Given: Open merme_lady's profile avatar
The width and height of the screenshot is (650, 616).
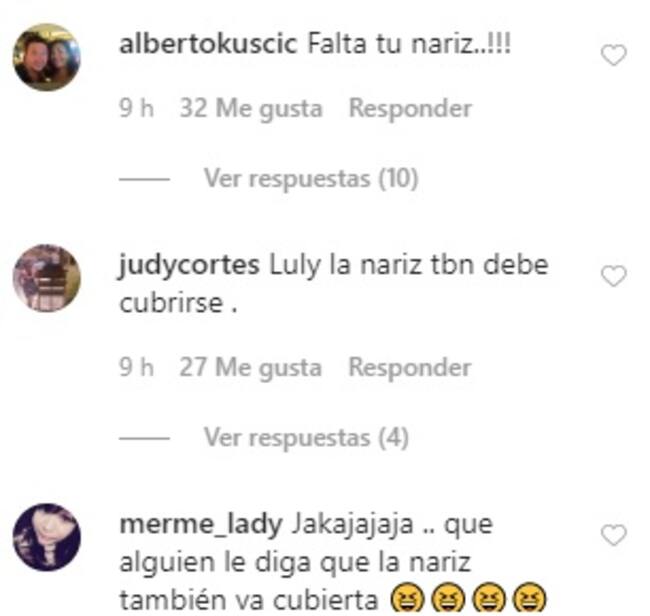Looking at the screenshot, I should pyautogui.click(x=47, y=537).
